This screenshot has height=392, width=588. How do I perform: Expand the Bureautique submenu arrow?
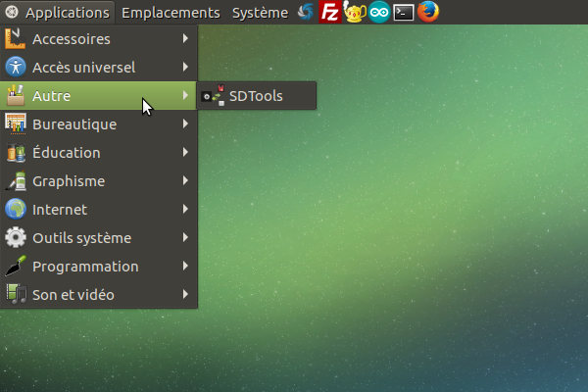[185, 124]
